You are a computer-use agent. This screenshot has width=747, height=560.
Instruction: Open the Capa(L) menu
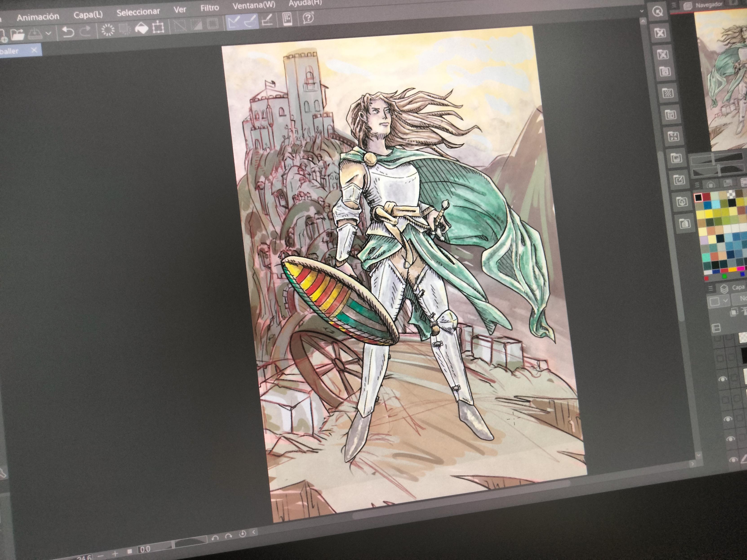click(88, 15)
